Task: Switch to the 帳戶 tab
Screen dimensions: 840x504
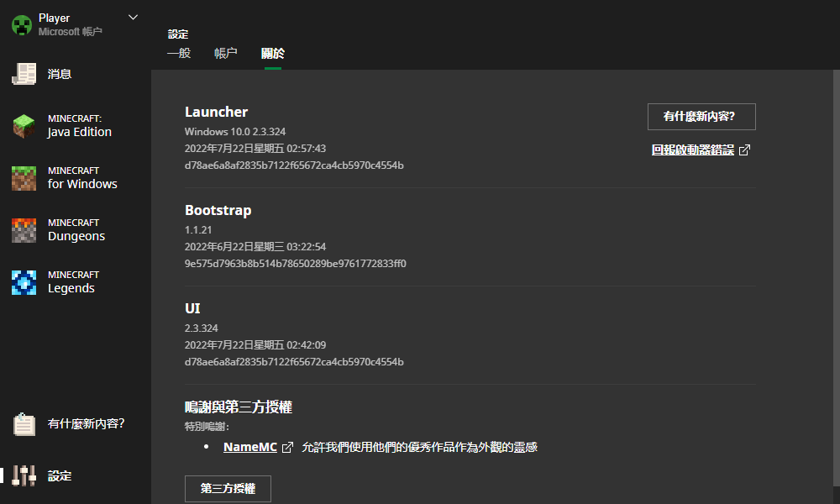Action: 225,53
